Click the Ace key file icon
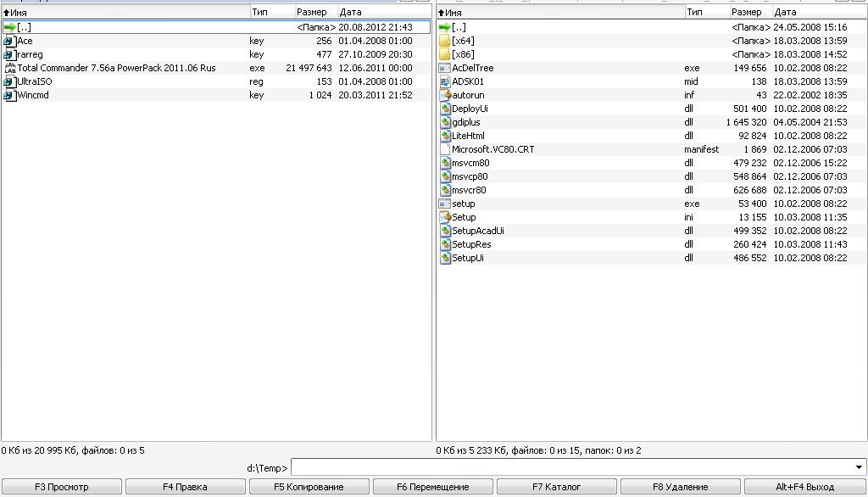The height and width of the screenshot is (497, 868). 9,41
